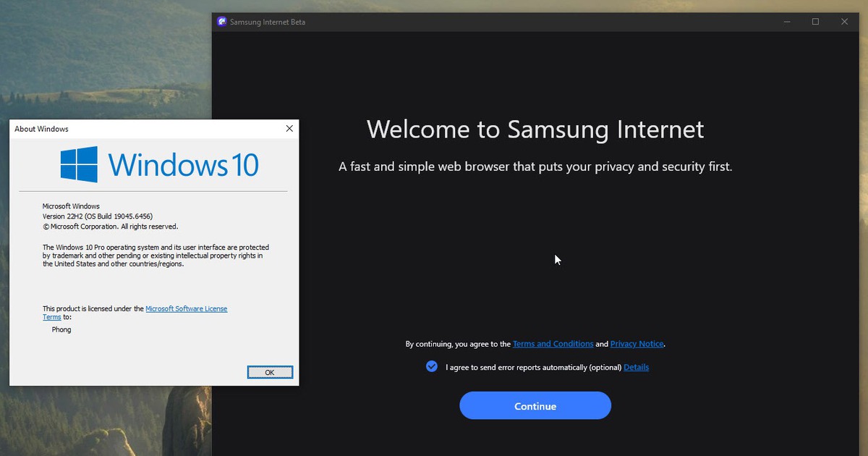Click the Welcome to Samsung Internet heading
Screen dimensions: 868x456
click(x=535, y=130)
